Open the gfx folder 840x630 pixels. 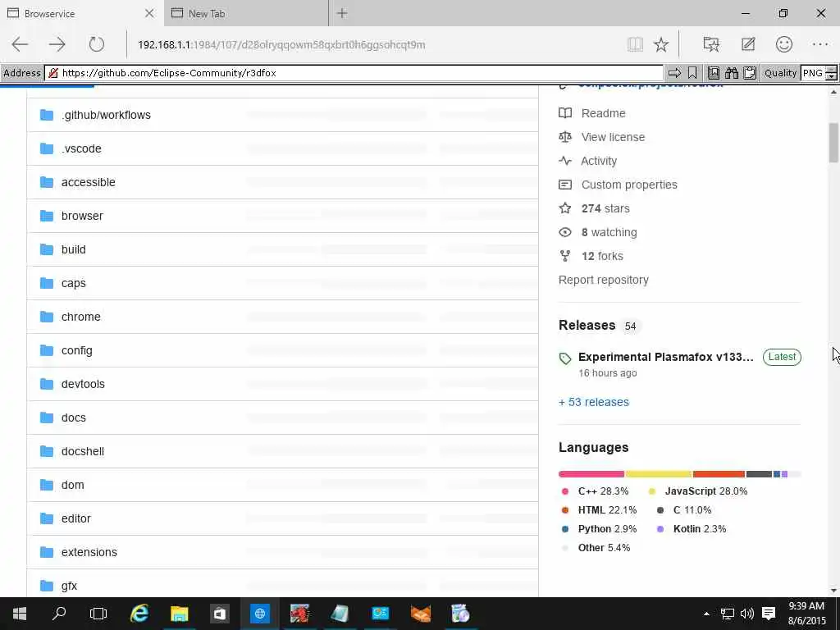tap(69, 586)
